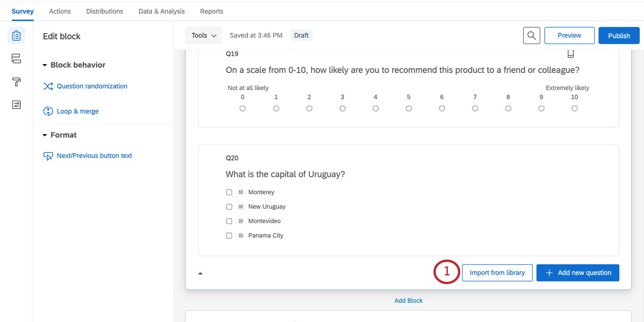Open the Data & Analysis tab

[161, 11]
